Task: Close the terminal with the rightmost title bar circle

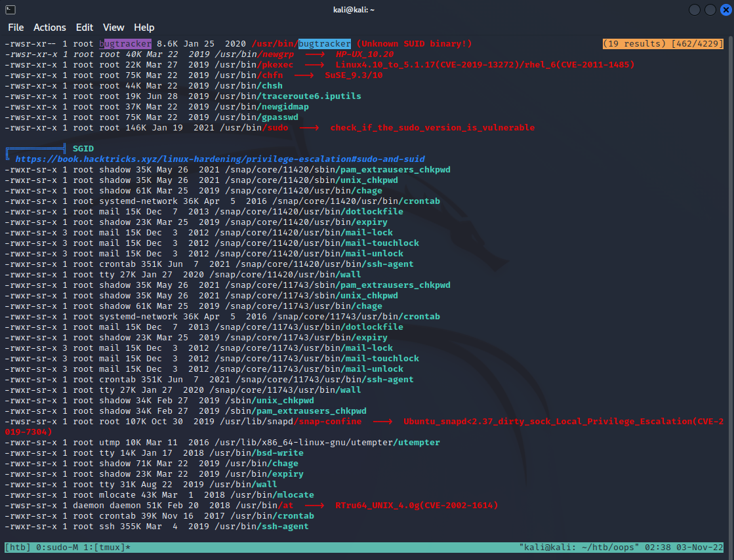Action: tap(724, 9)
